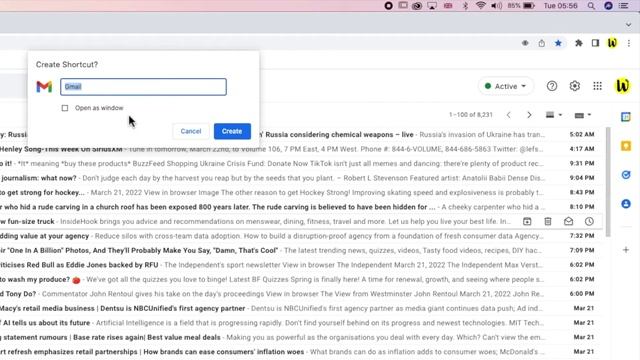Open Gmail settings gear
Viewport: 640px width, 360px height.
click(575, 86)
